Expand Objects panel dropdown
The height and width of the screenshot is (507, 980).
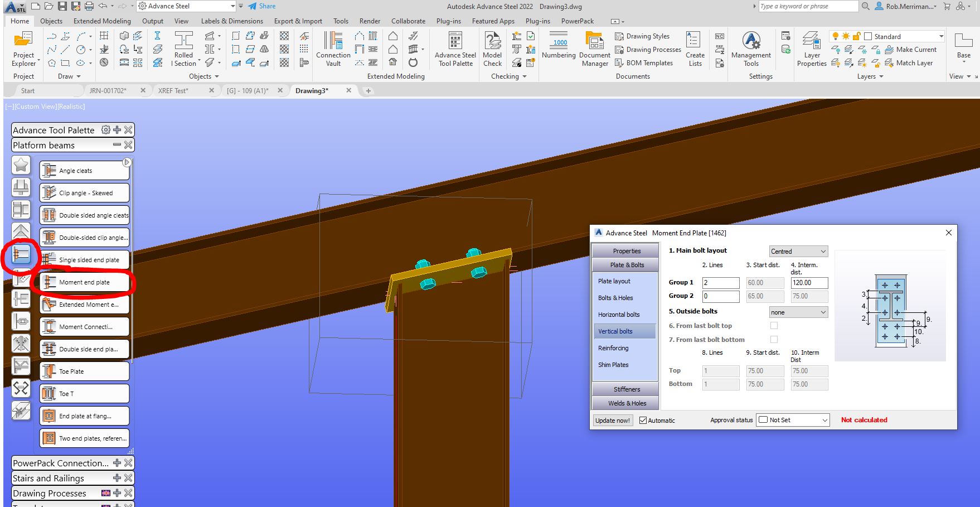click(x=204, y=76)
